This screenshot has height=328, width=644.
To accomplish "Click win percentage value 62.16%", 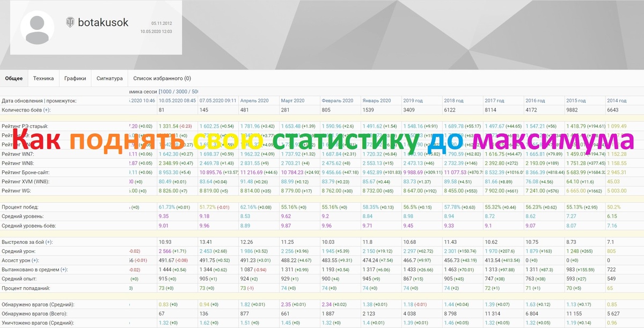I will pos(249,207).
